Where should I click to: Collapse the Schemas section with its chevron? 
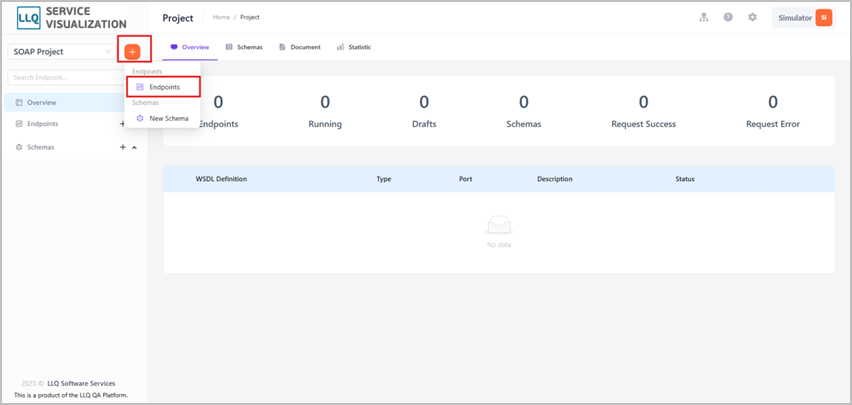pyautogui.click(x=134, y=147)
